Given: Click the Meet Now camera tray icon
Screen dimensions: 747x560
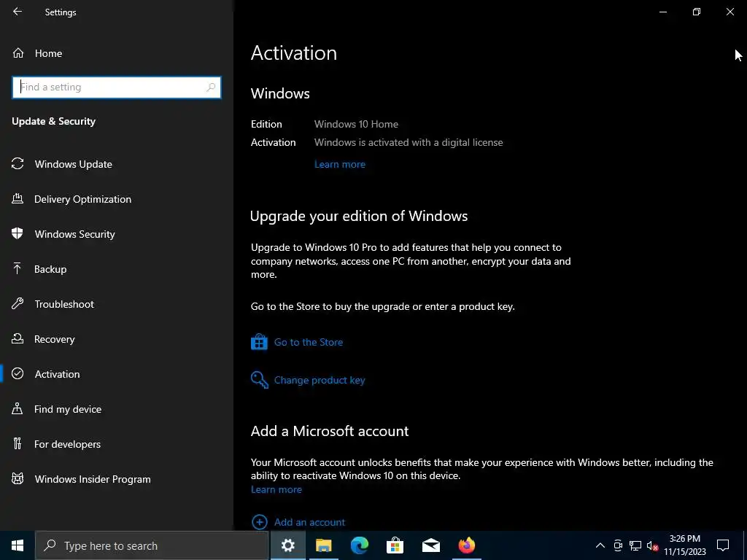Looking at the screenshot, I should pyautogui.click(x=618, y=545).
